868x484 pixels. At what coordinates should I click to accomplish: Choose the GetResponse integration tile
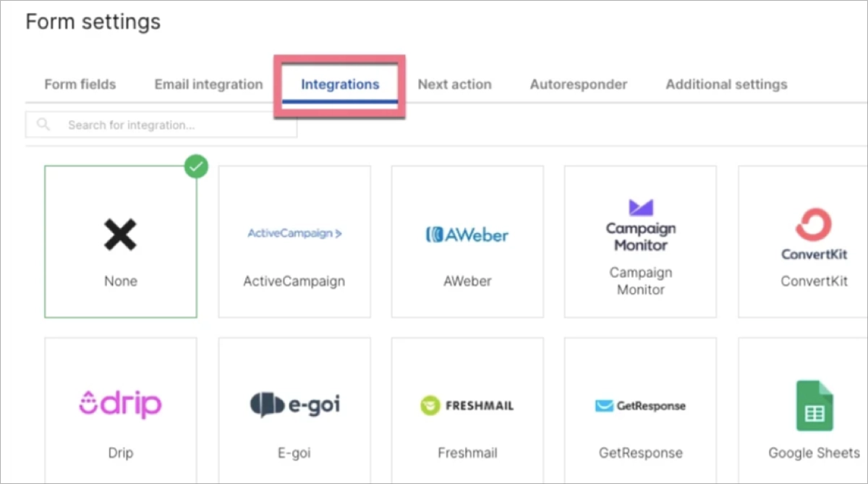(639, 409)
